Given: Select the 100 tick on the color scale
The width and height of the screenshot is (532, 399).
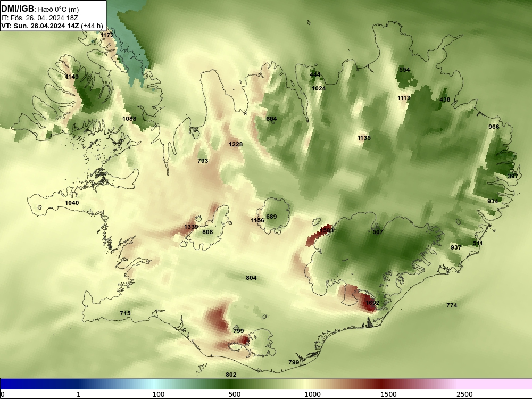Looking at the screenshot, I should pyautogui.click(x=159, y=394).
